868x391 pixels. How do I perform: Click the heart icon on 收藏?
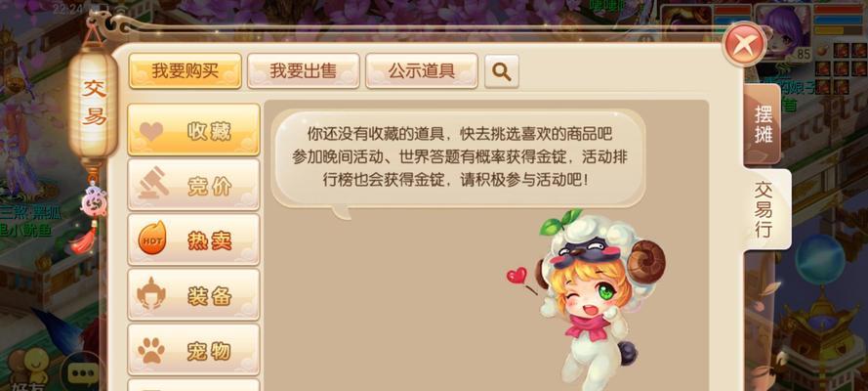pos(151,131)
